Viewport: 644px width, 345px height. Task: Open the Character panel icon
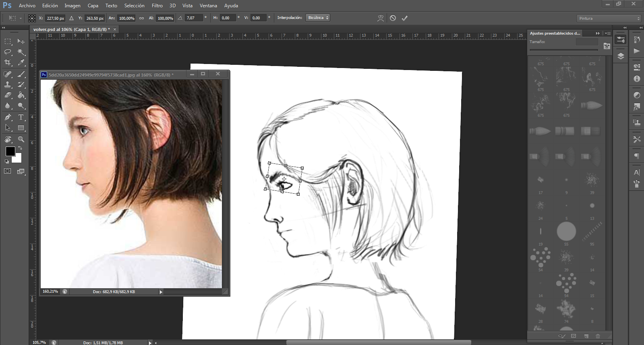pyautogui.click(x=637, y=172)
